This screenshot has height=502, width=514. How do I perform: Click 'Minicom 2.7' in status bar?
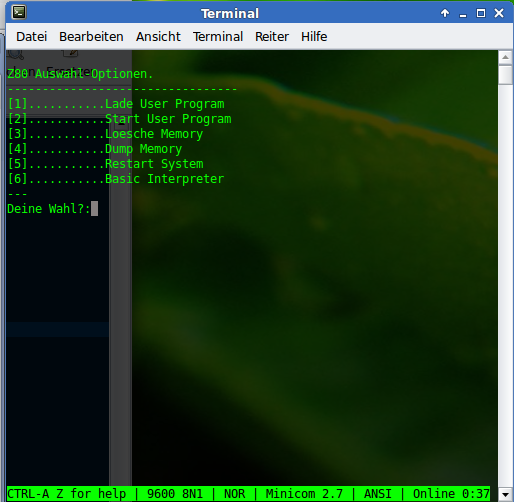(x=304, y=494)
